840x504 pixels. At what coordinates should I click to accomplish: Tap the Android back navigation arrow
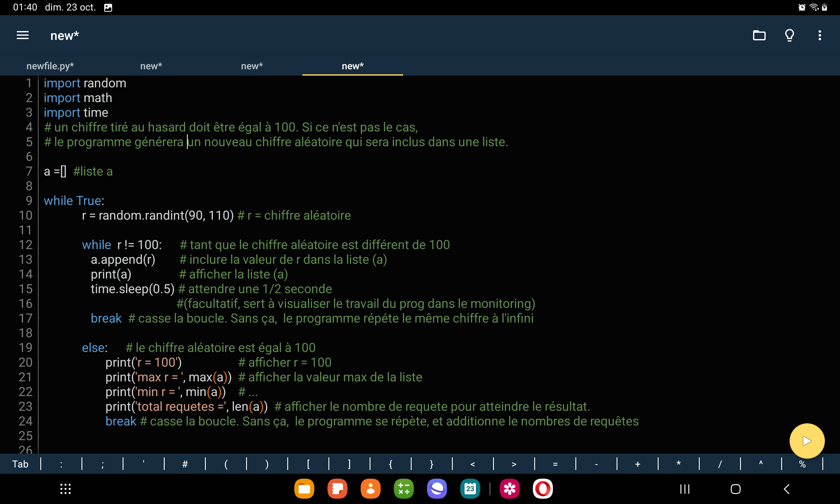786,489
